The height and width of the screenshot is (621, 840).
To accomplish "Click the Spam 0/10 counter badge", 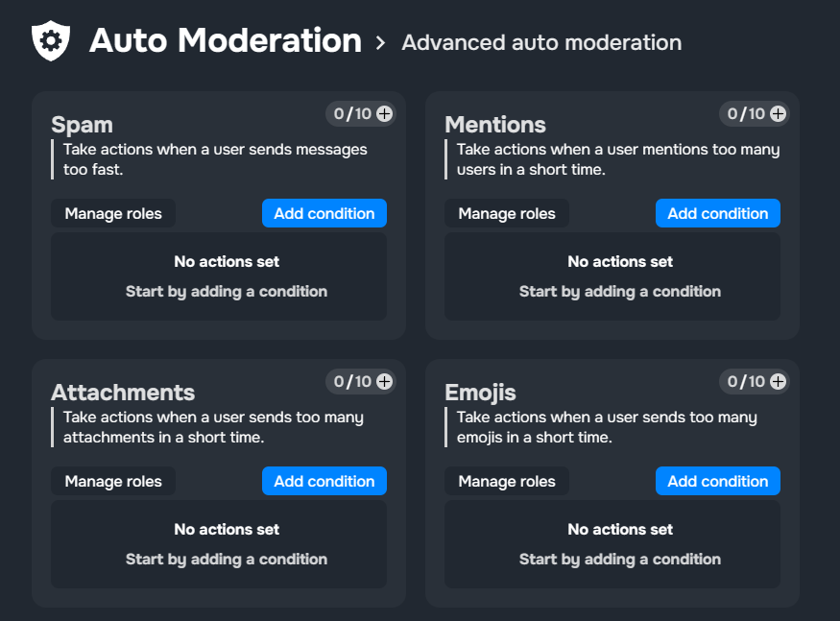I will 351,114.
